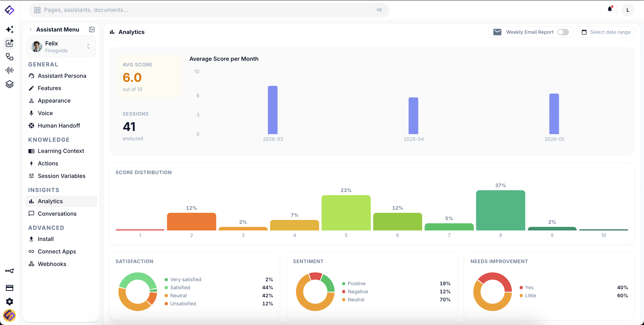Click the 37% bar for score 8
This screenshot has width=644, height=325.
(x=500, y=210)
